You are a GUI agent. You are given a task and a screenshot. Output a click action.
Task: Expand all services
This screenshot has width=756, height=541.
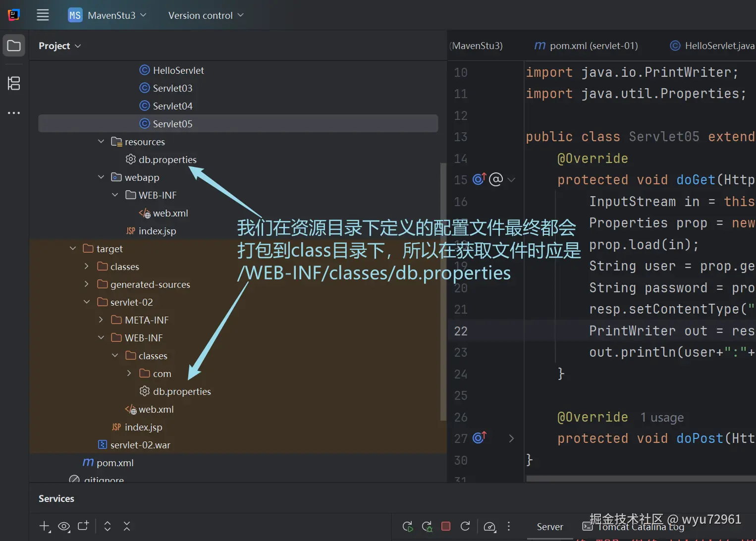click(x=108, y=526)
